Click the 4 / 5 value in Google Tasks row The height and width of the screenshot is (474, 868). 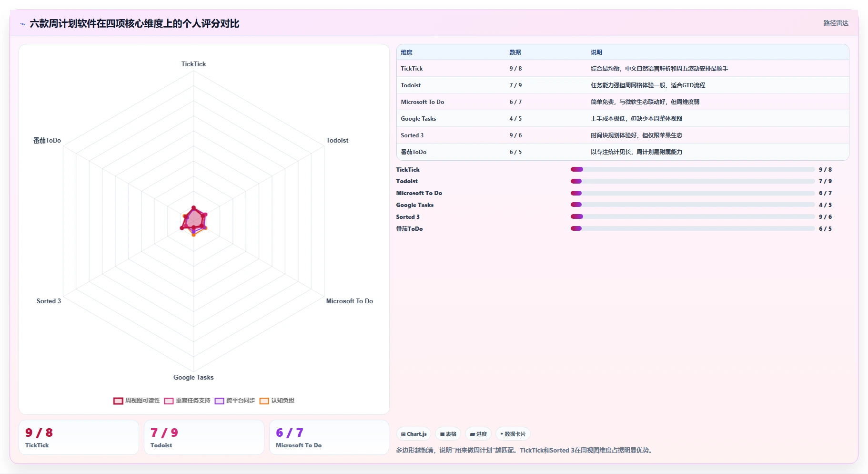pyautogui.click(x=515, y=119)
